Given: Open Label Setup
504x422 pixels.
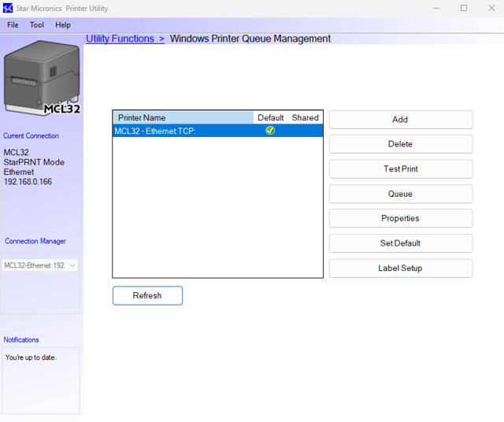Looking at the screenshot, I should point(400,268).
